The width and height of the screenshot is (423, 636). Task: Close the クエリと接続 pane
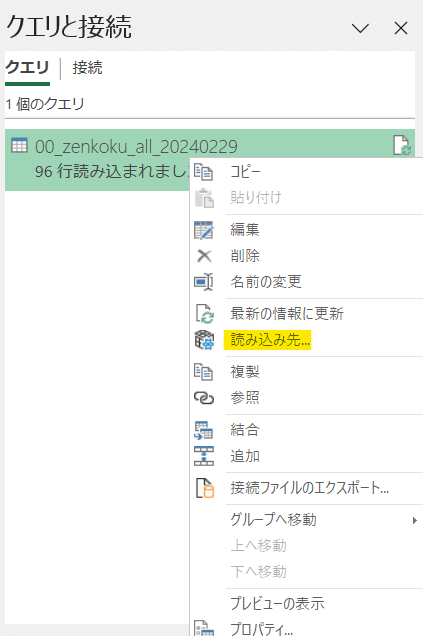(x=401, y=28)
